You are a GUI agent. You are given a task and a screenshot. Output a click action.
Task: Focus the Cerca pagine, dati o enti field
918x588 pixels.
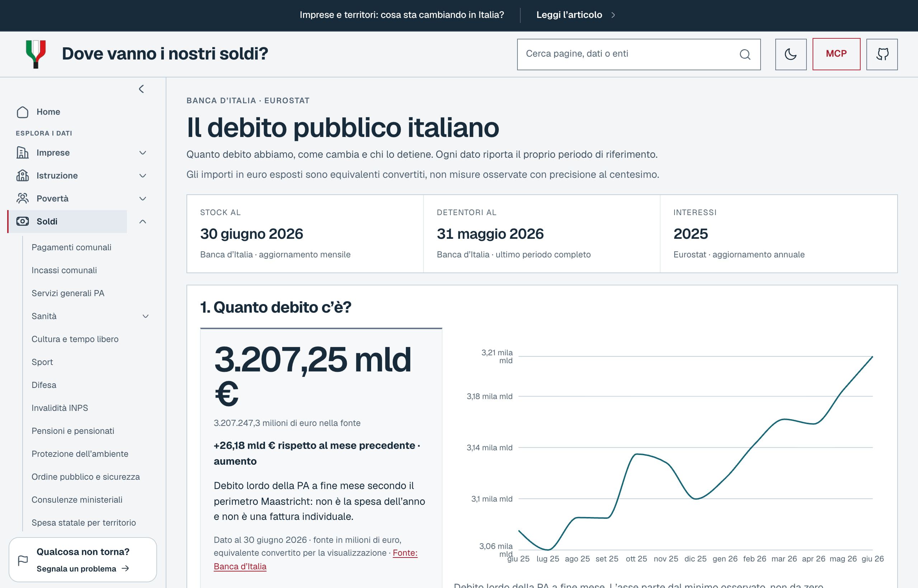tap(638, 54)
